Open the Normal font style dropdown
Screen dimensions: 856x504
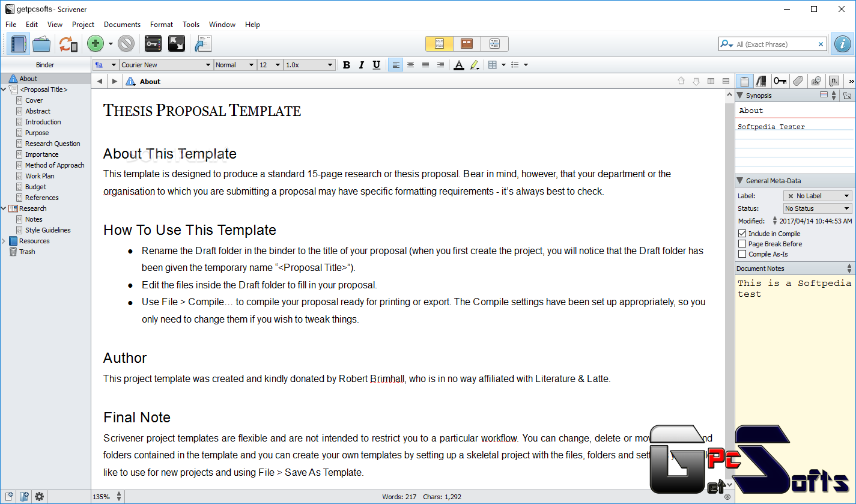pyautogui.click(x=235, y=65)
